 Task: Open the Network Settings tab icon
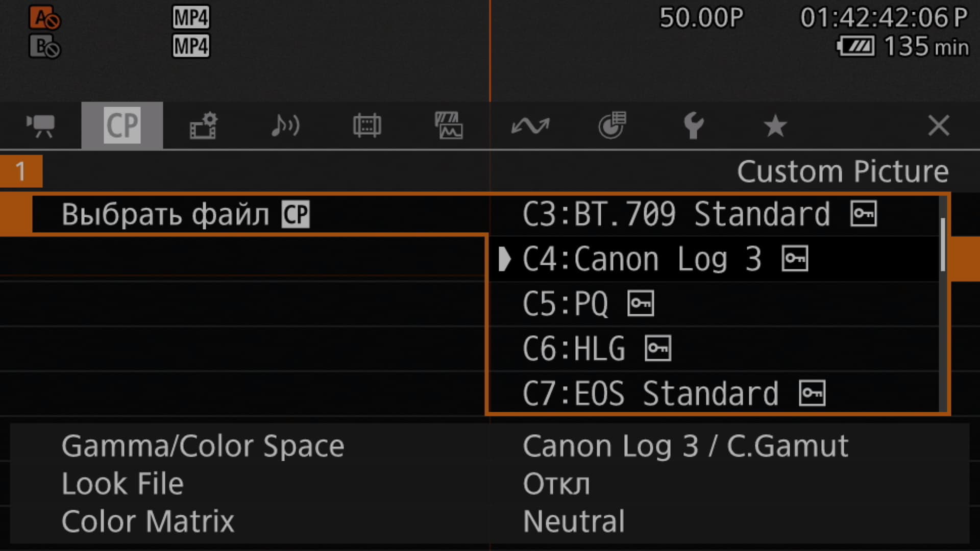530,126
